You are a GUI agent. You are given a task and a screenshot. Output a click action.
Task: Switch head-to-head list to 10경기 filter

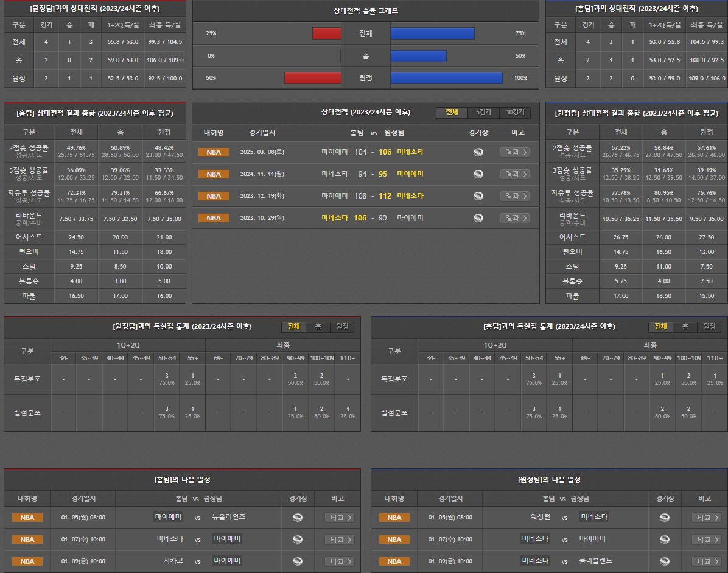[515, 113]
